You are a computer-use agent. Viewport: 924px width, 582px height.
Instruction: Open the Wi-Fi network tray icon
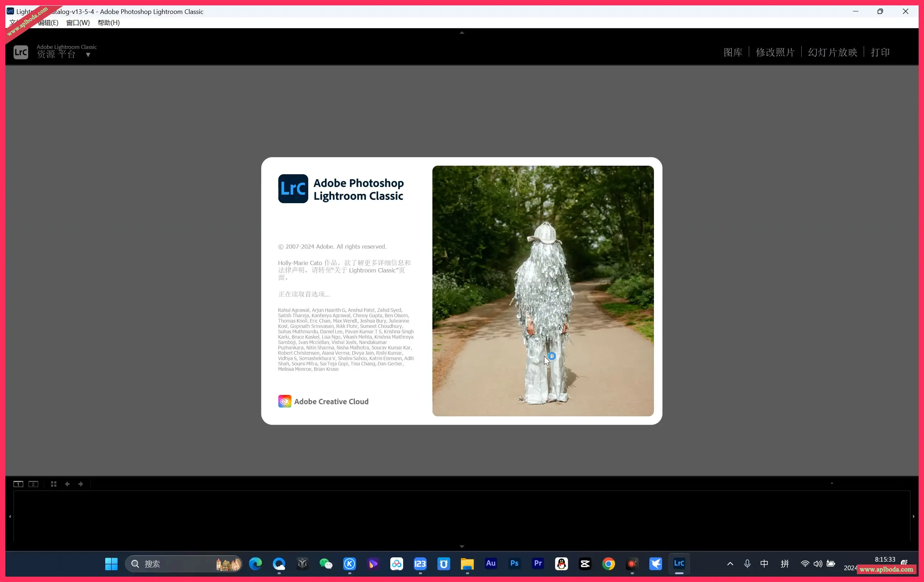805,564
